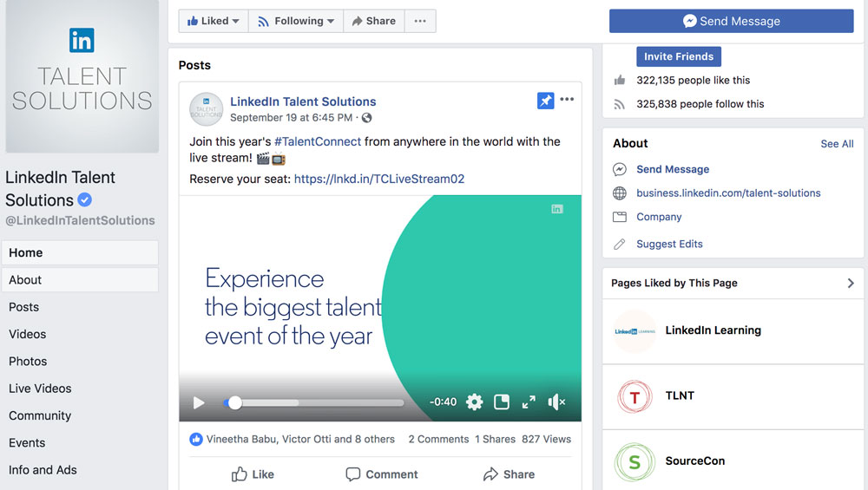
Task: Click the TLNT page logo
Action: (635, 396)
